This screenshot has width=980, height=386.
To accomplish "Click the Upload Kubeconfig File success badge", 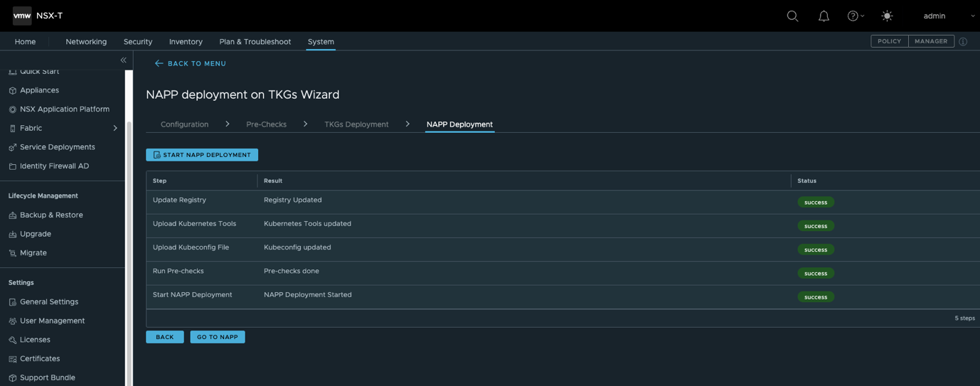I will (x=816, y=250).
